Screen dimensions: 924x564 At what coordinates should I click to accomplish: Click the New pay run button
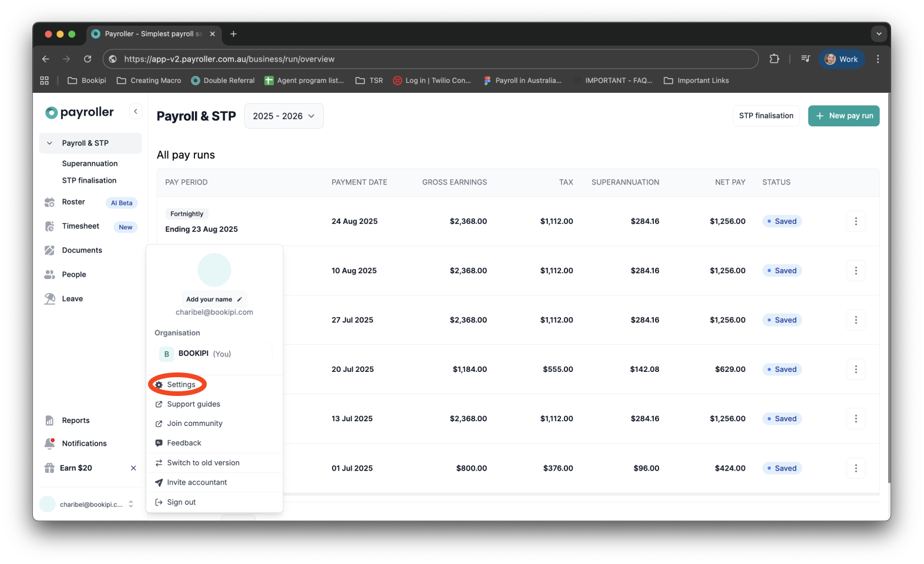coord(844,116)
